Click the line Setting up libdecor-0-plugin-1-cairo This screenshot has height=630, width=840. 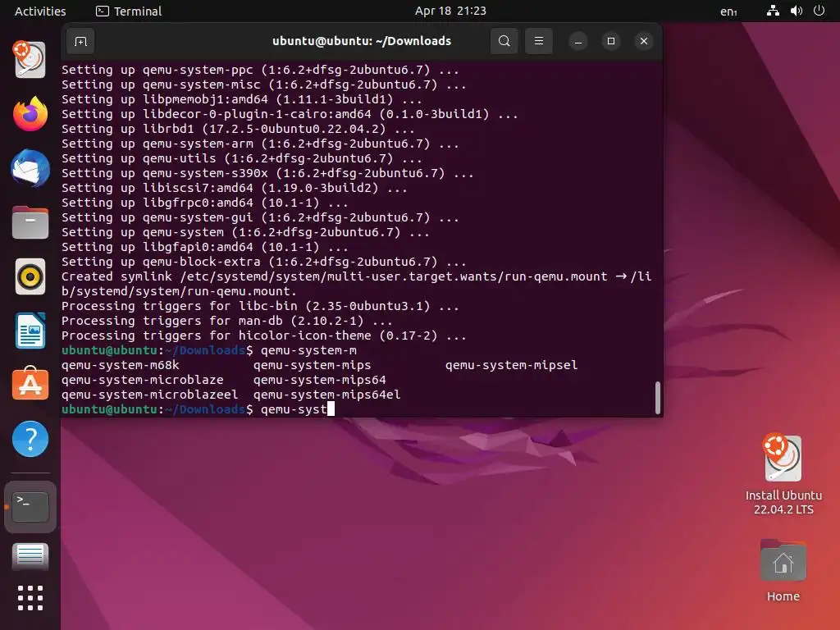(x=290, y=114)
